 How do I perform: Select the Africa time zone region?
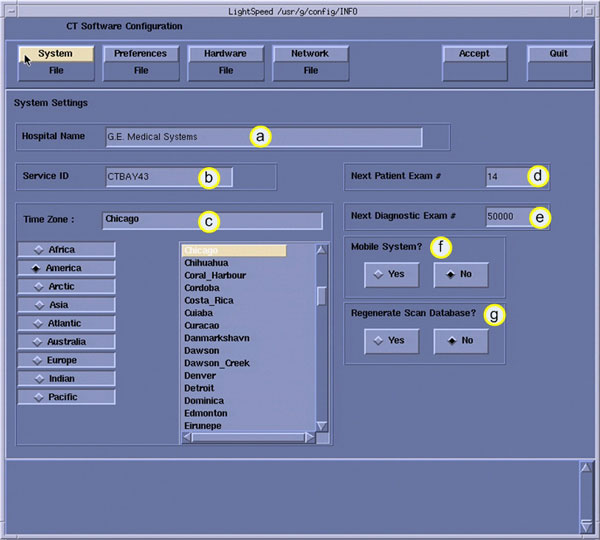[x=68, y=250]
